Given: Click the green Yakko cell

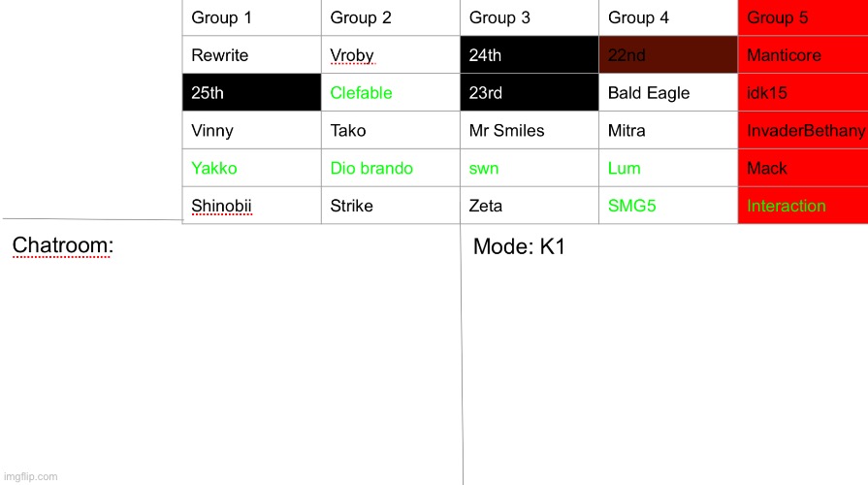Looking at the screenshot, I should pos(252,168).
